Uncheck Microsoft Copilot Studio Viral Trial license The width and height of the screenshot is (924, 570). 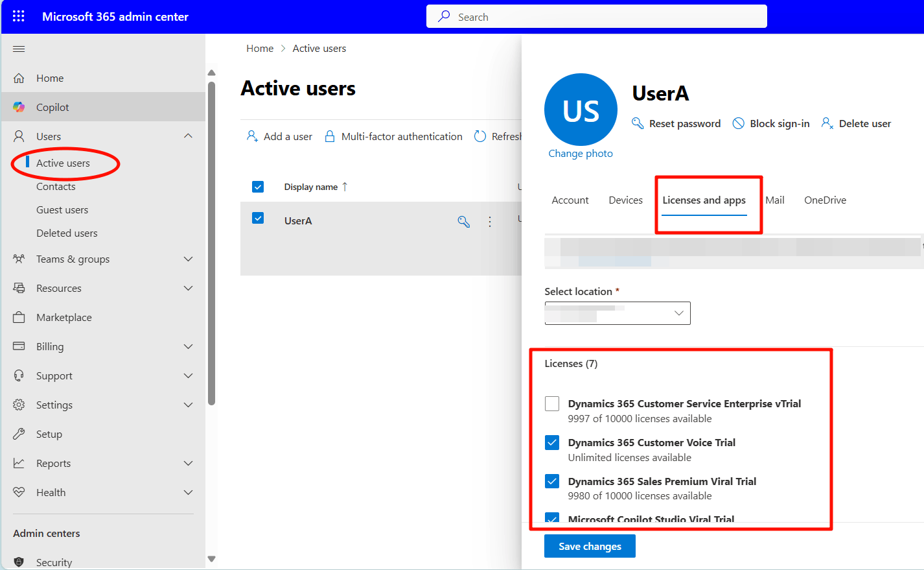(552, 517)
